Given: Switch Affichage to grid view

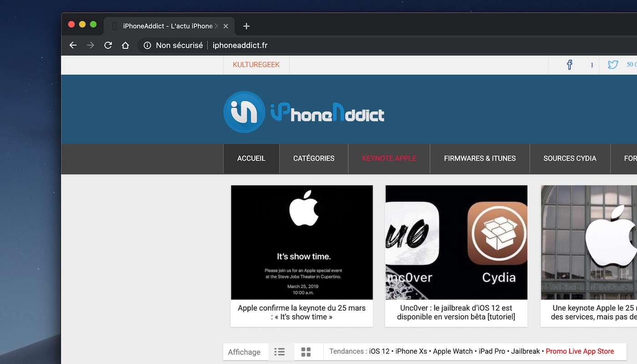Looking at the screenshot, I should pos(306,352).
